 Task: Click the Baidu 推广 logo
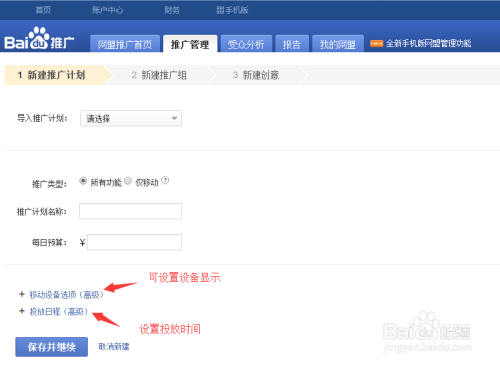click(x=39, y=39)
